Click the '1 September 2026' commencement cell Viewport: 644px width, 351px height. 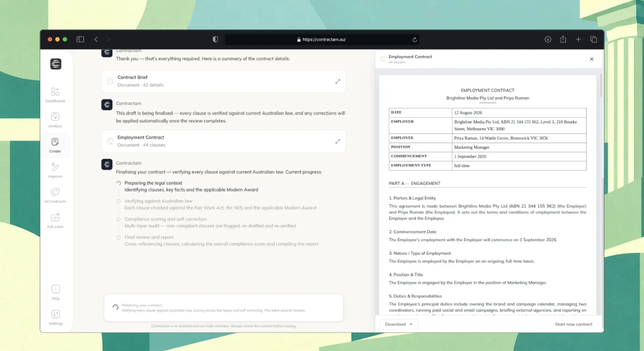519,156
